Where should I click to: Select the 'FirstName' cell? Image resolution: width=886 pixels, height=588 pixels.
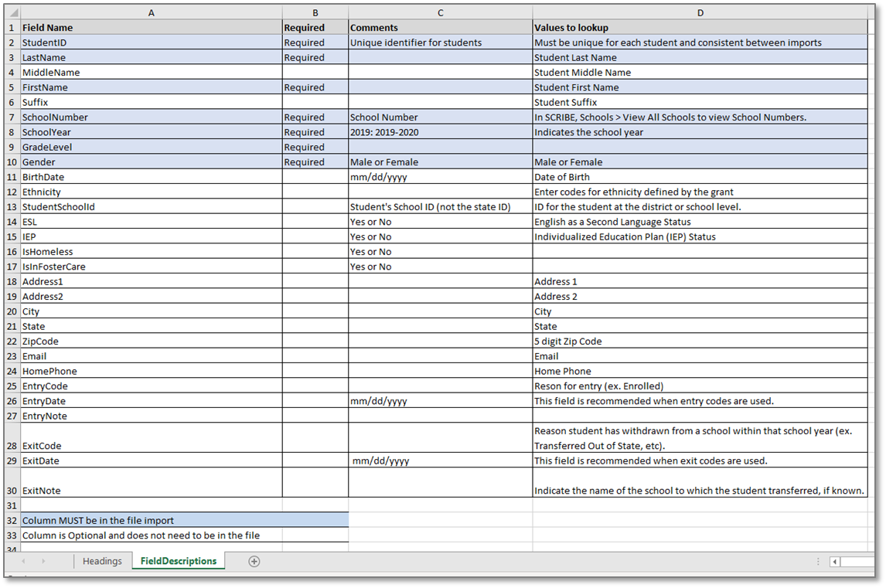[x=152, y=87]
